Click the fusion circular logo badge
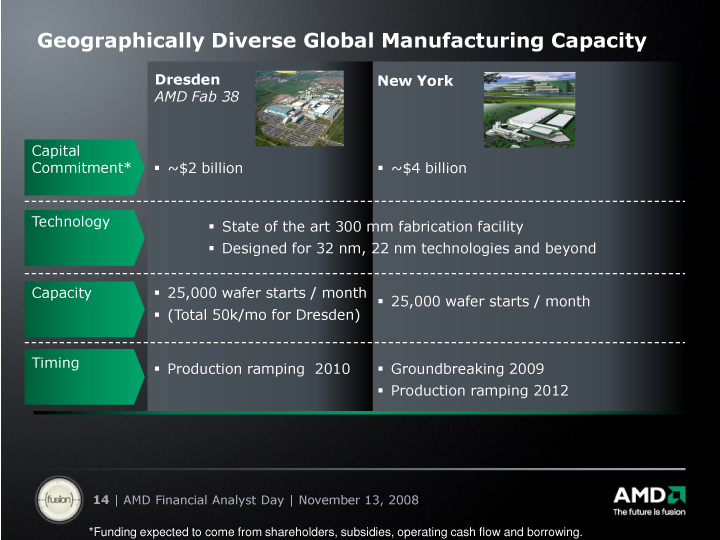Screen dimensions: 720x540 coord(59,500)
